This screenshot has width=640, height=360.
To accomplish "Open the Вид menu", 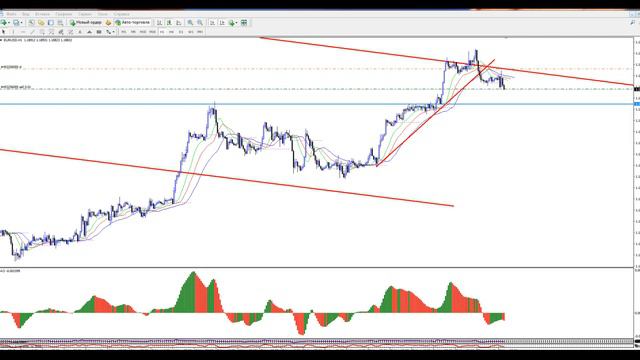I will point(26,14).
